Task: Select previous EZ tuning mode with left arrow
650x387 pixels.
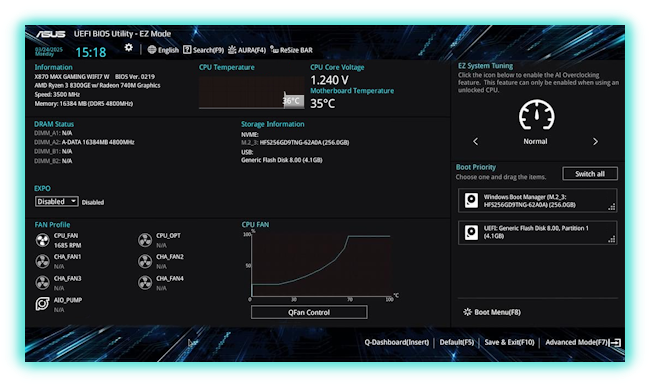Action: click(475, 141)
